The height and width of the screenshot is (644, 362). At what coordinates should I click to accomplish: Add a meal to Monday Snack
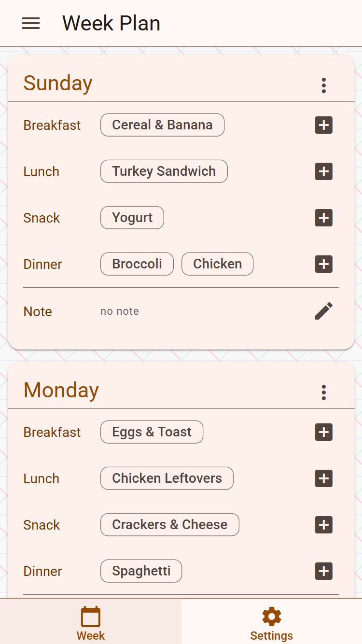[323, 525]
